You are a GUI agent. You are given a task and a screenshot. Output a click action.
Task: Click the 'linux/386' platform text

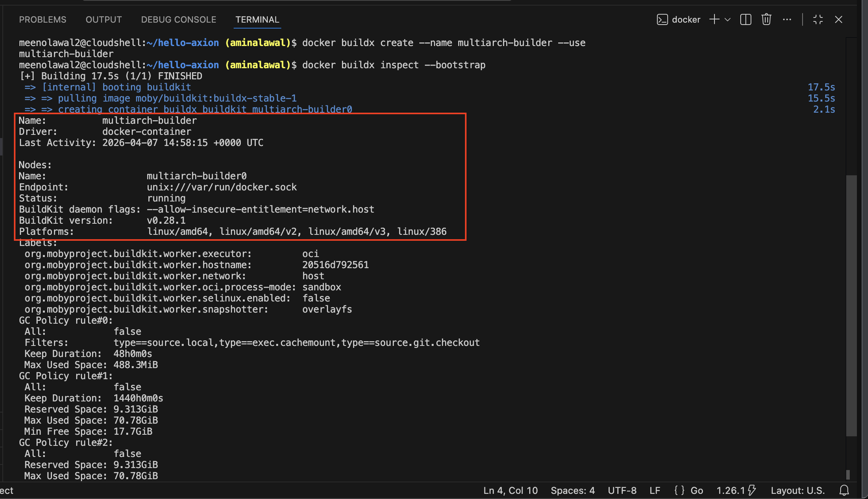pos(422,232)
